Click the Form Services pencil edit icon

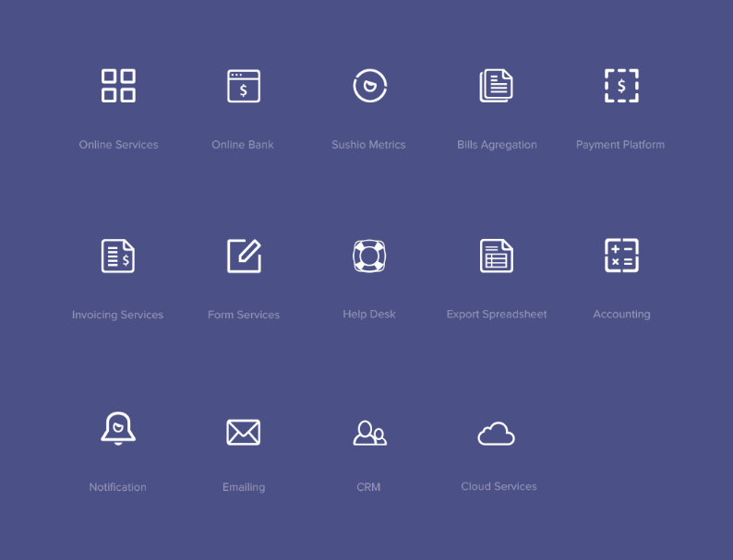244,256
